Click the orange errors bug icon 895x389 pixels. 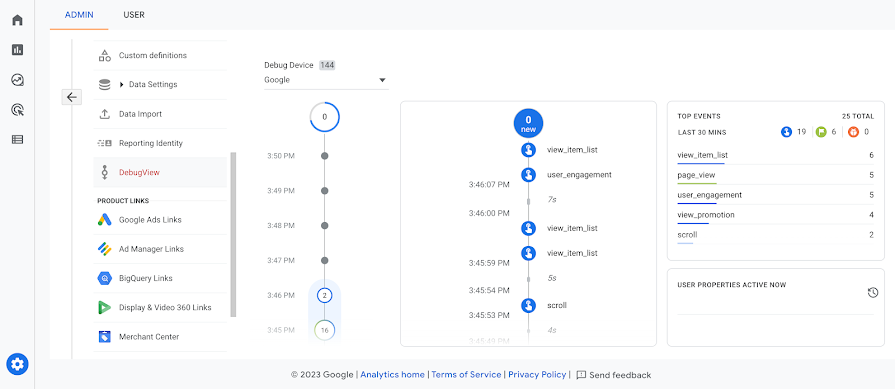tap(854, 132)
